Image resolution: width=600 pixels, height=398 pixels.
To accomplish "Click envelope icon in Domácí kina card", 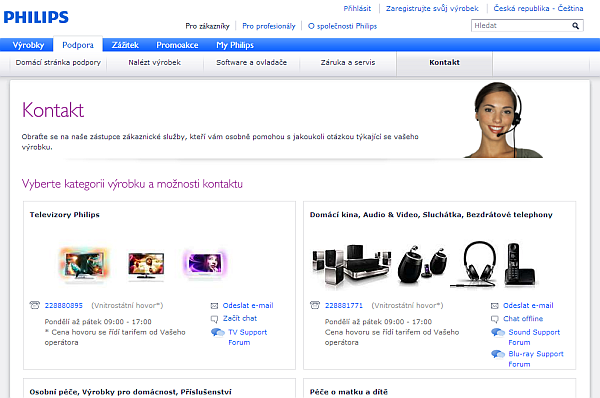I will point(495,306).
